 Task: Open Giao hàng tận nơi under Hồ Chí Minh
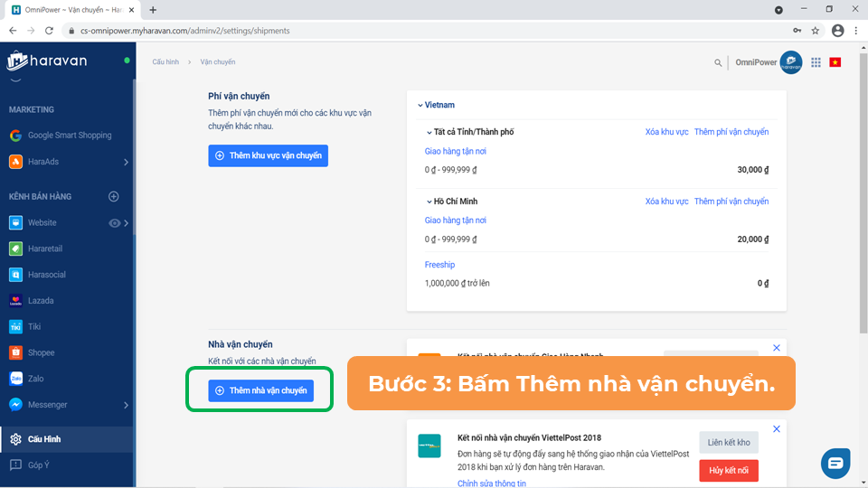click(x=455, y=221)
